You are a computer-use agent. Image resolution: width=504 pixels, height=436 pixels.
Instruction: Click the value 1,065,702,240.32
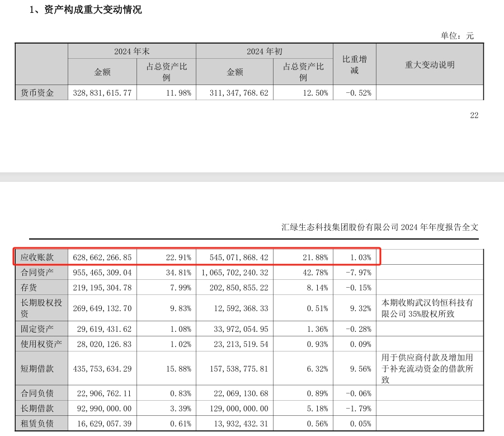pyautogui.click(x=234, y=273)
